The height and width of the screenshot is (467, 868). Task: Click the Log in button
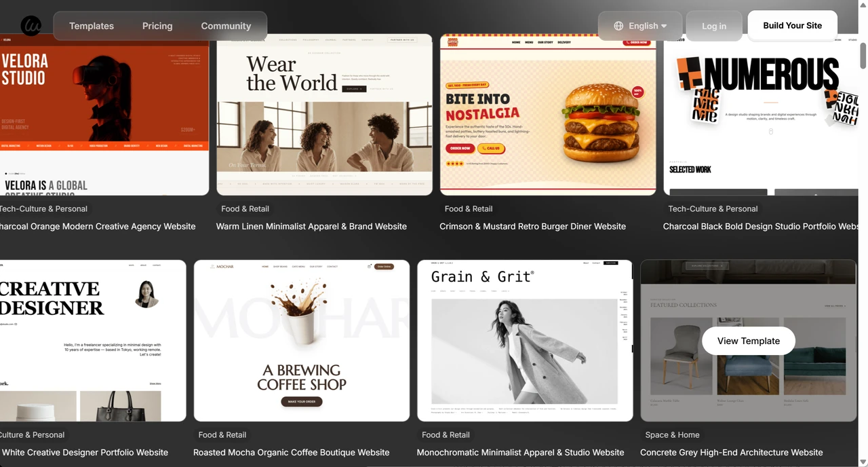coord(714,26)
